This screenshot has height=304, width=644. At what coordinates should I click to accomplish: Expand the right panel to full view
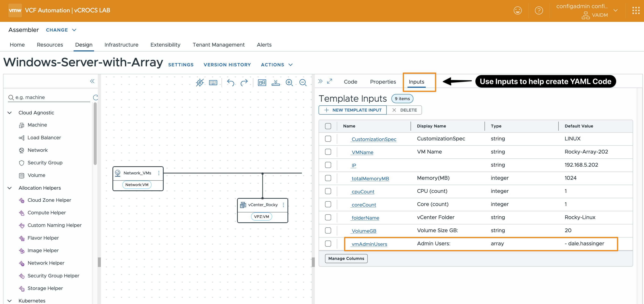pos(330,81)
